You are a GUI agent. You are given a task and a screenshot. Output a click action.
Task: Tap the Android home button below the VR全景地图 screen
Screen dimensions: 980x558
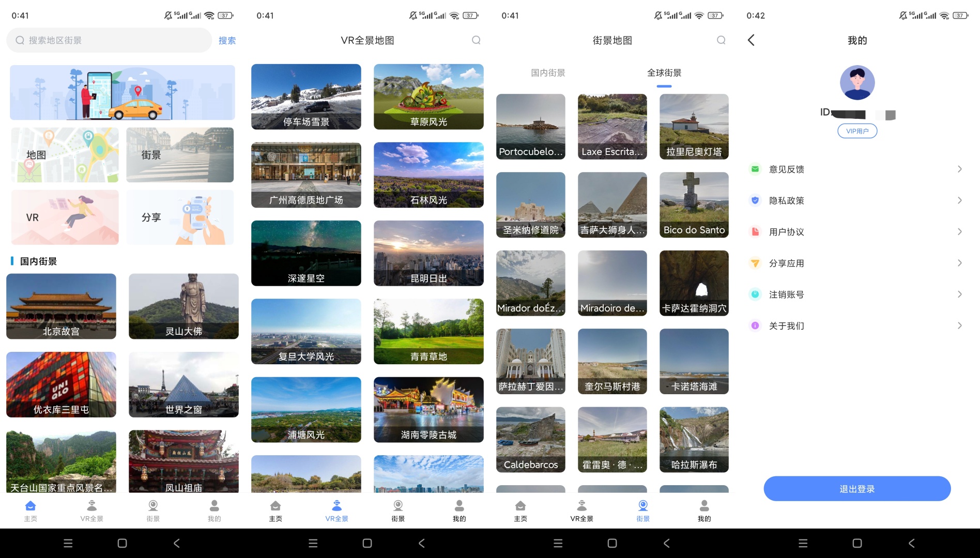[367, 543]
